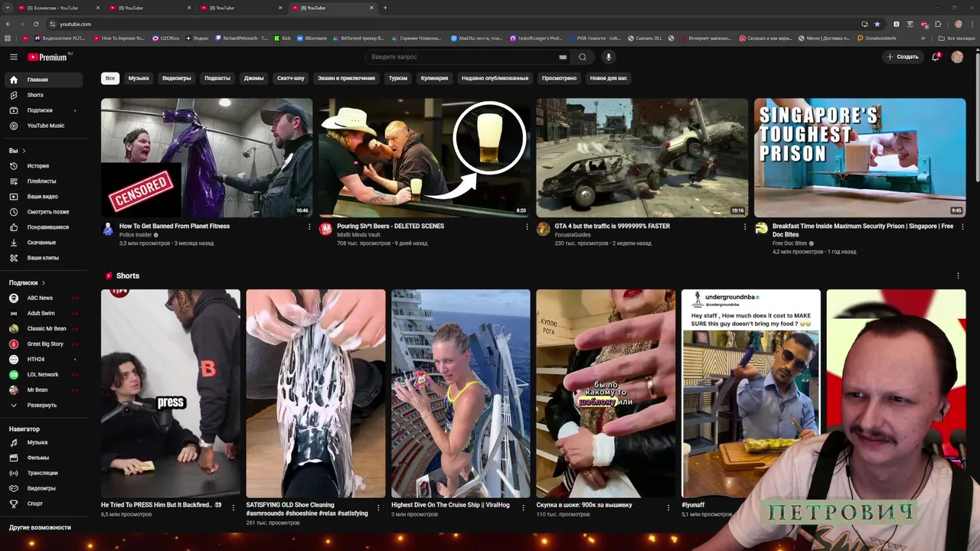The width and height of the screenshot is (980, 551).
Task: Open options for He Tried To PRESS short
Action: (x=234, y=507)
